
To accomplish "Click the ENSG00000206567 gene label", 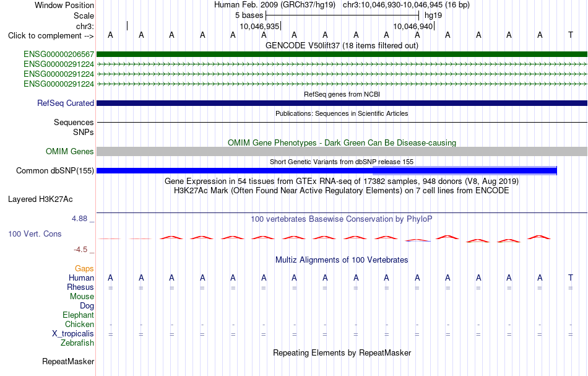I will 59,55.
